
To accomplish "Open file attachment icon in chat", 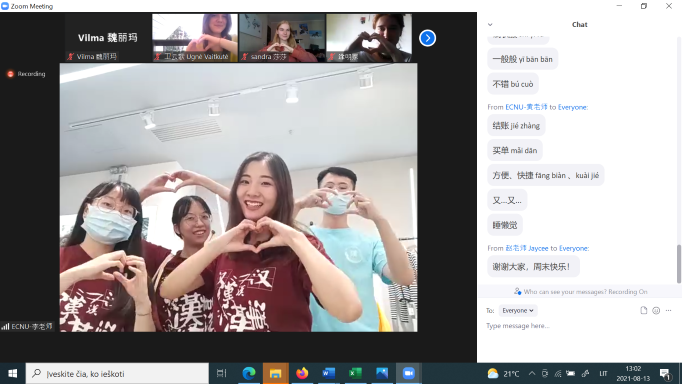I will point(643,310).
